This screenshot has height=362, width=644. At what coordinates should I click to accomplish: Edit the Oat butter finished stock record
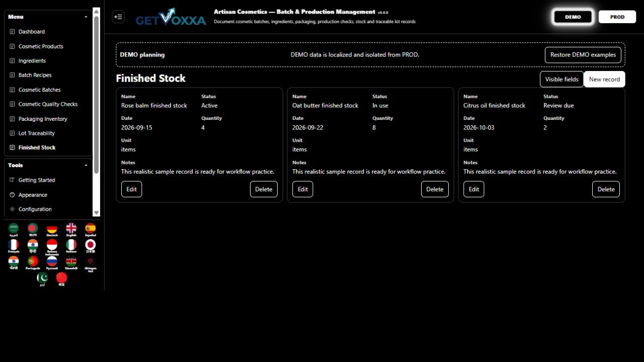302,189
